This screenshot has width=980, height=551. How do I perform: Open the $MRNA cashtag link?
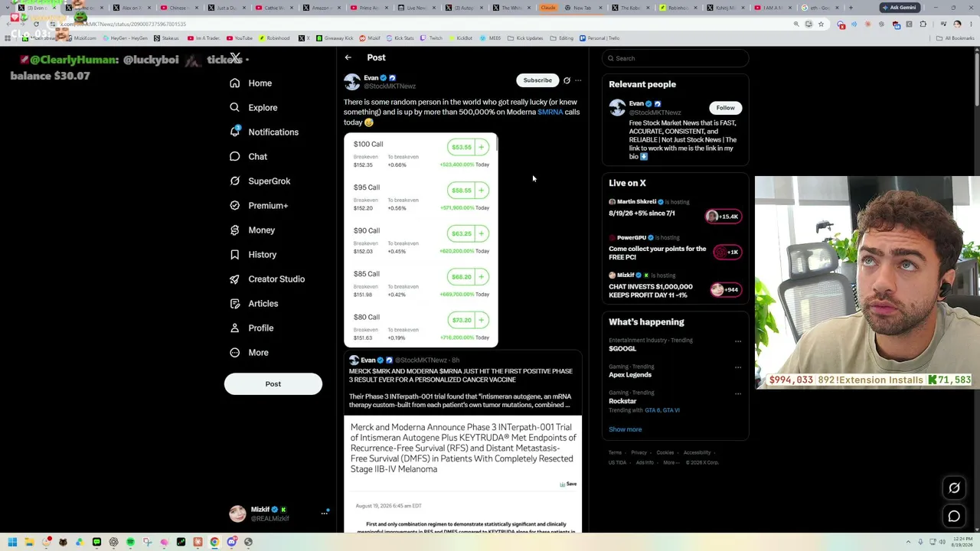click(x=550, y=112)
